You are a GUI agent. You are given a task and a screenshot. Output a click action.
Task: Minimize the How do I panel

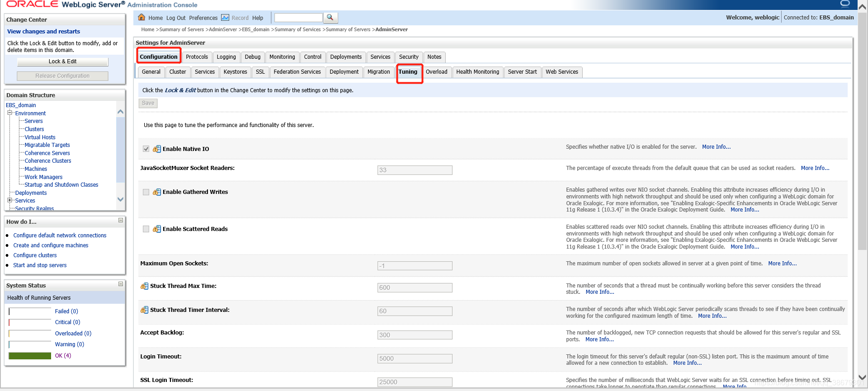121,221
